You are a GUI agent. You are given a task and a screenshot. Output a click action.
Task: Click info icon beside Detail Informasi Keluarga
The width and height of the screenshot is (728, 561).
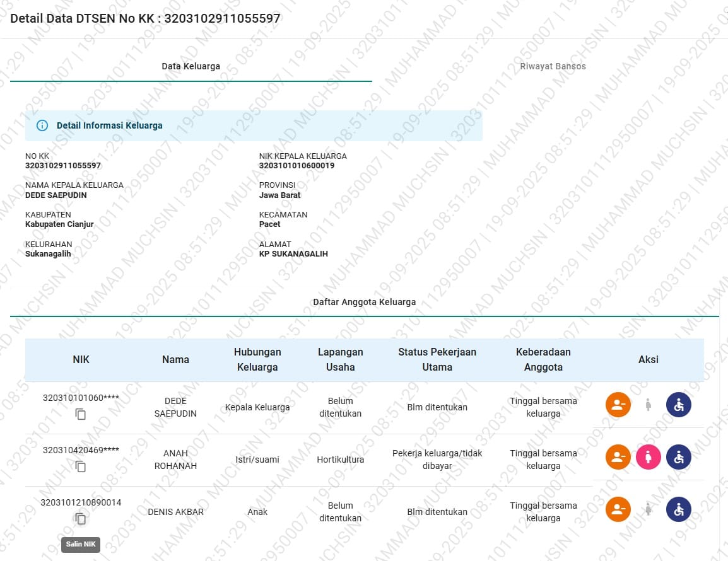click(42, 125)
